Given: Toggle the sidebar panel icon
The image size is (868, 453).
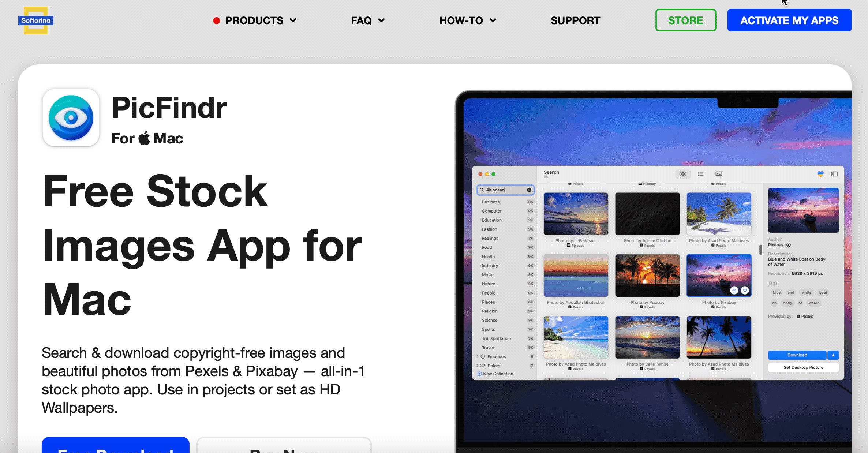Looking at the screenshot, I should coord(834,174).
